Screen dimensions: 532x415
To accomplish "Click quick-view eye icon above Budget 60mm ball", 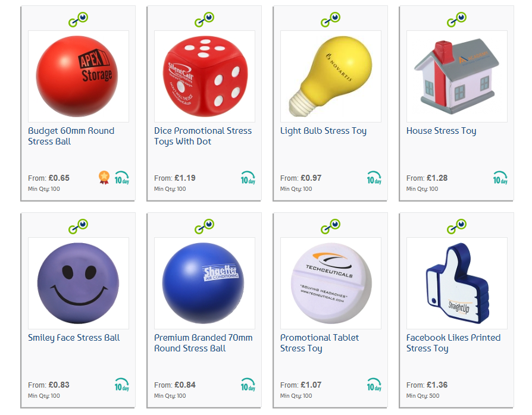I will point(79,20).
